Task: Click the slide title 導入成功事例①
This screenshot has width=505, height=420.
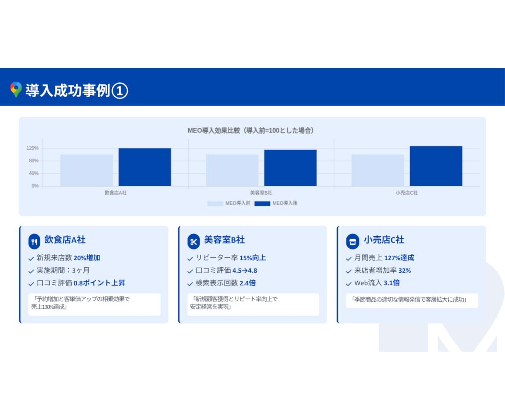Action: [x=77, y=90]
